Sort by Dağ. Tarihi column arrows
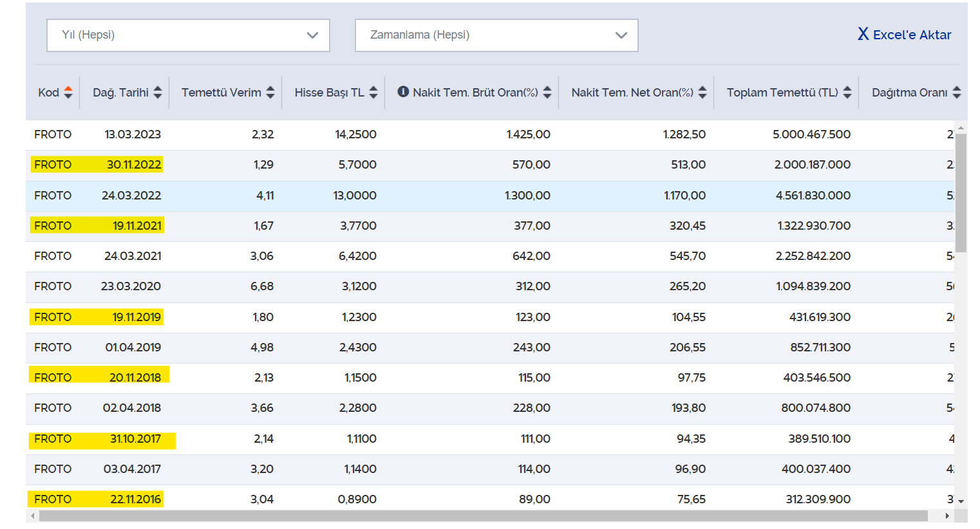Screen dimensions: 980x529 tap(158, 92)
